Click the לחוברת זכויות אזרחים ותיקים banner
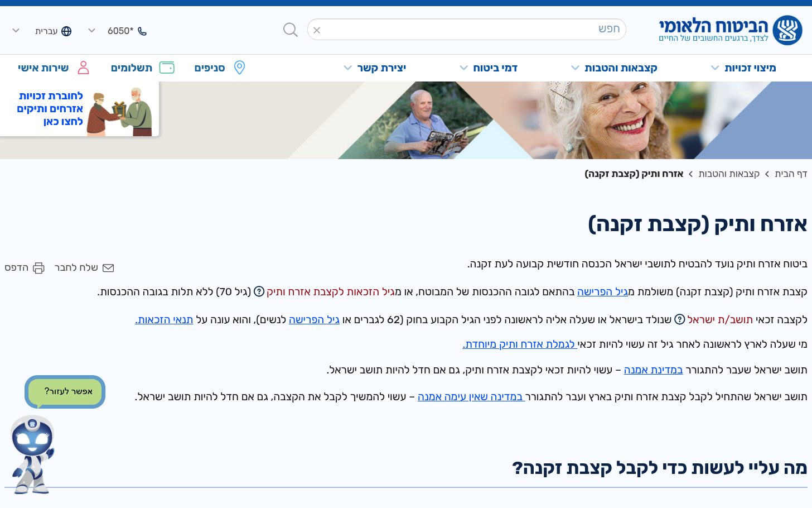 tap(80, 109)
